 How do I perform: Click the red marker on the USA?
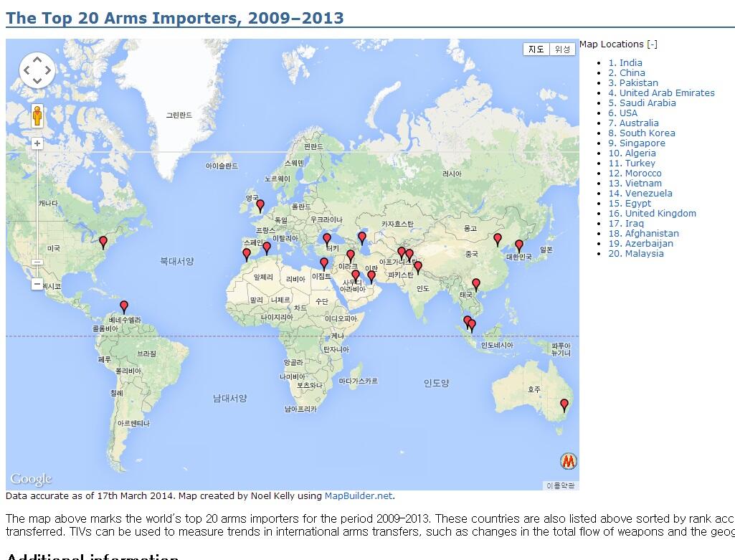(x=103, y=242)
